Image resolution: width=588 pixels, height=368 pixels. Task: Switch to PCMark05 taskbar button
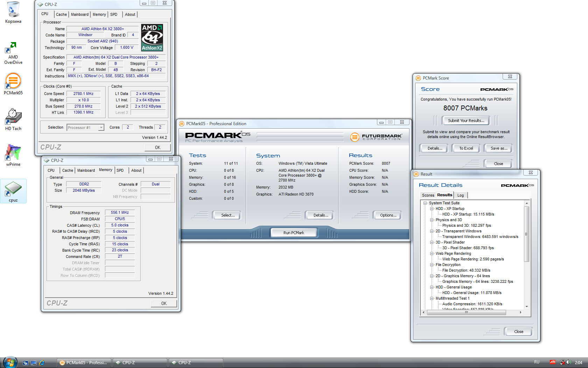click(x=84, y=363)
